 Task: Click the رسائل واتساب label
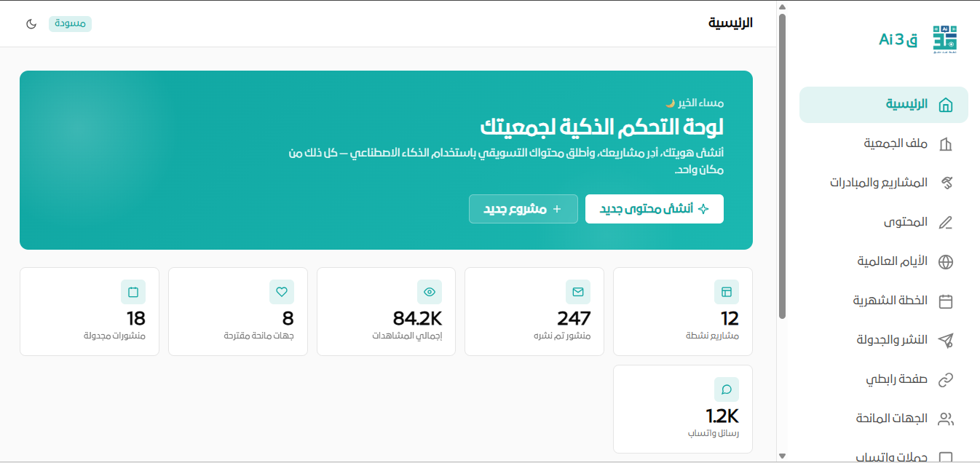pos(714,434)
